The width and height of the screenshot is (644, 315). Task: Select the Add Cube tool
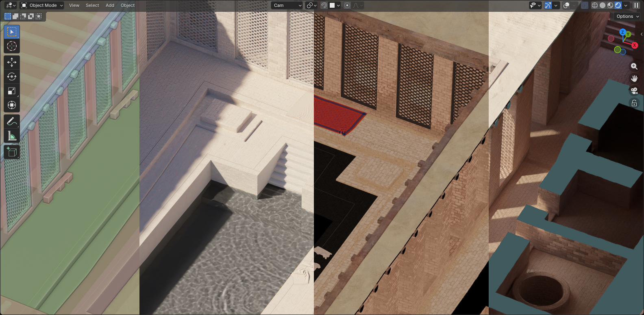click(12, 152)
